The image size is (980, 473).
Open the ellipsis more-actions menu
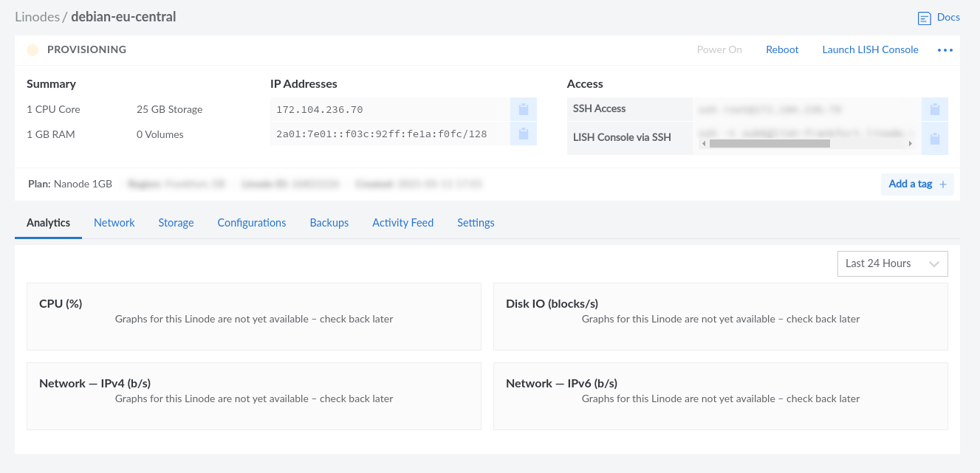[x=945, y=49]
